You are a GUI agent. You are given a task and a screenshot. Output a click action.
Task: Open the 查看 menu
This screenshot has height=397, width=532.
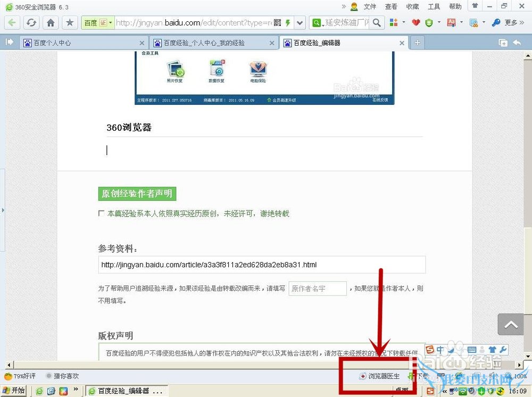(x=391, y=6)
